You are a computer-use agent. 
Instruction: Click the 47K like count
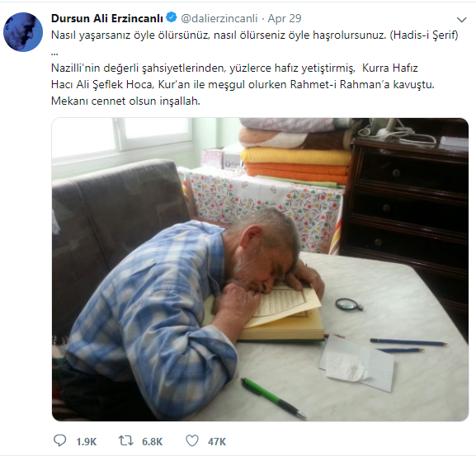coord(217,442)
